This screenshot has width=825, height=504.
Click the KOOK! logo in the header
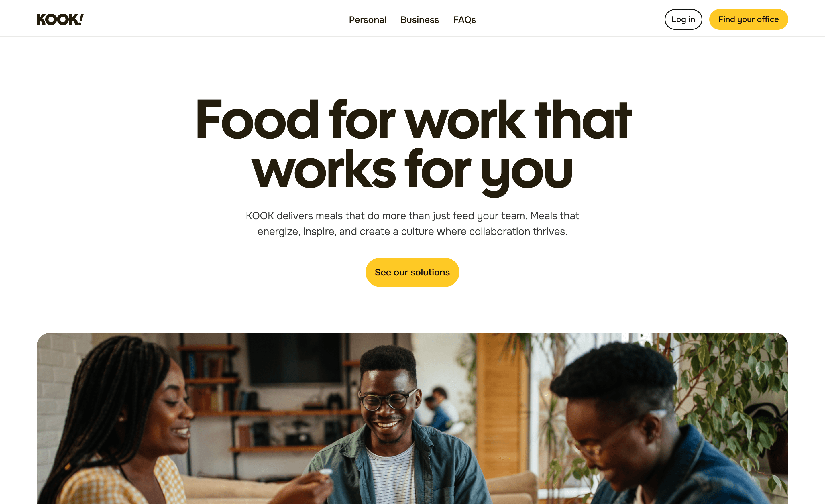pos(60,19)
